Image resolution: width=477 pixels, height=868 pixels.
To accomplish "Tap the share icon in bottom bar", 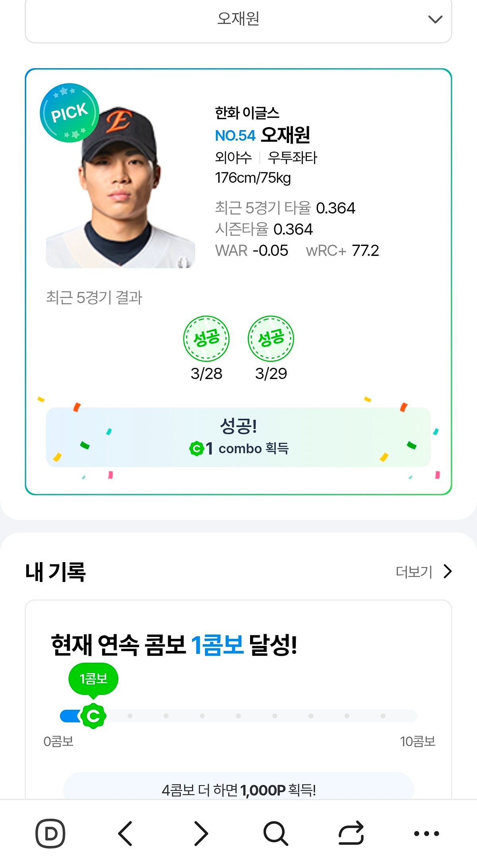I will [x=351, y=833].
